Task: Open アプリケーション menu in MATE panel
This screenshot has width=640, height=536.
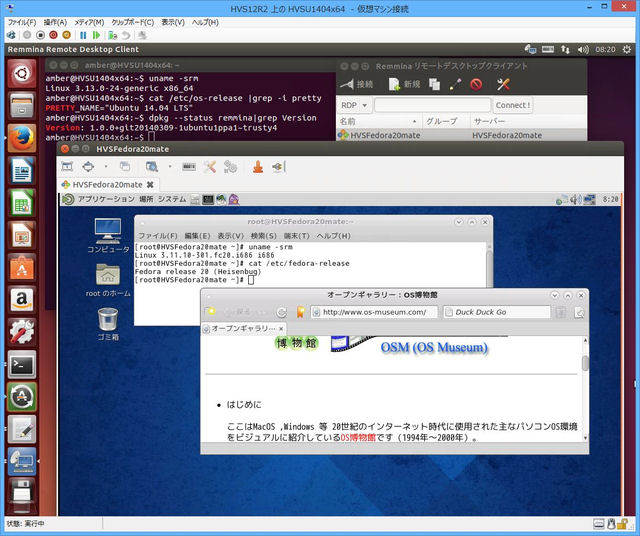Action: click(x=106, y=199)
